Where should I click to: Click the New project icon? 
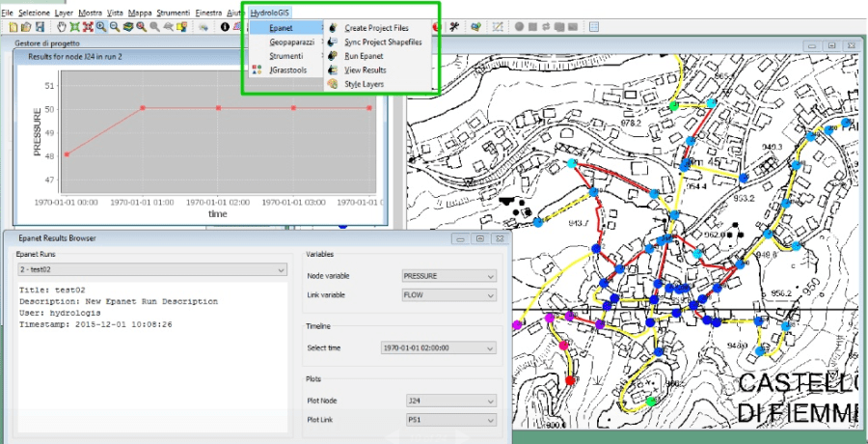14,27
